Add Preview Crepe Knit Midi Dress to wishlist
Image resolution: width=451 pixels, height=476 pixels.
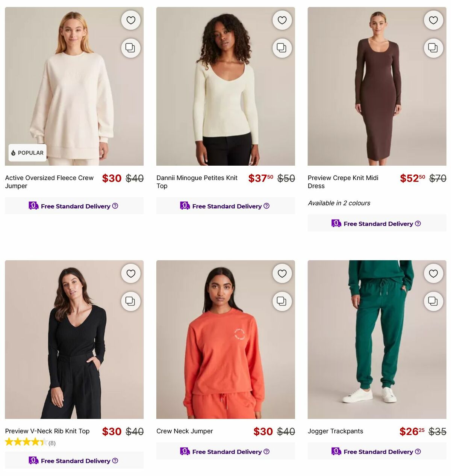pyautogui.click(x=433, y=20)
